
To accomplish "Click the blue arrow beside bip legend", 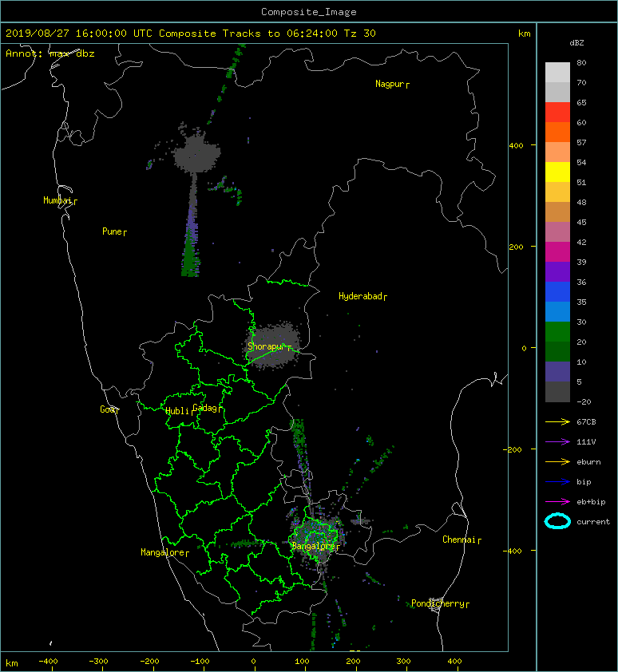I will [557, 482].
